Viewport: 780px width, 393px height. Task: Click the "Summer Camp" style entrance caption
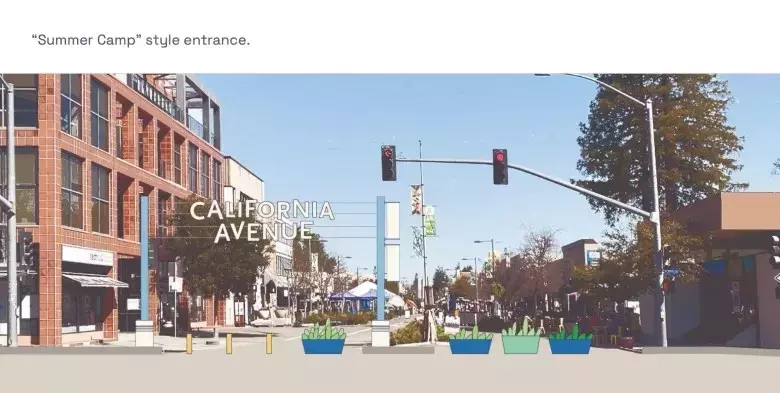click(x=141, y=40)
